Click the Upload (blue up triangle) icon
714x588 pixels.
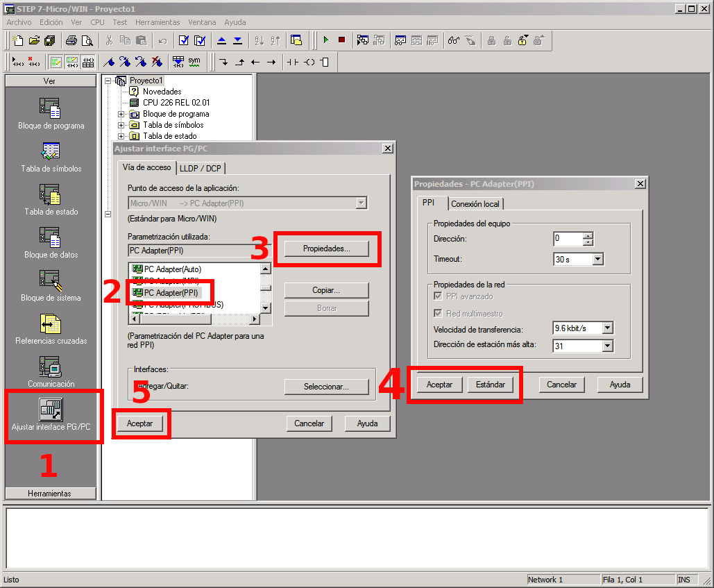(x=222, y=40)
